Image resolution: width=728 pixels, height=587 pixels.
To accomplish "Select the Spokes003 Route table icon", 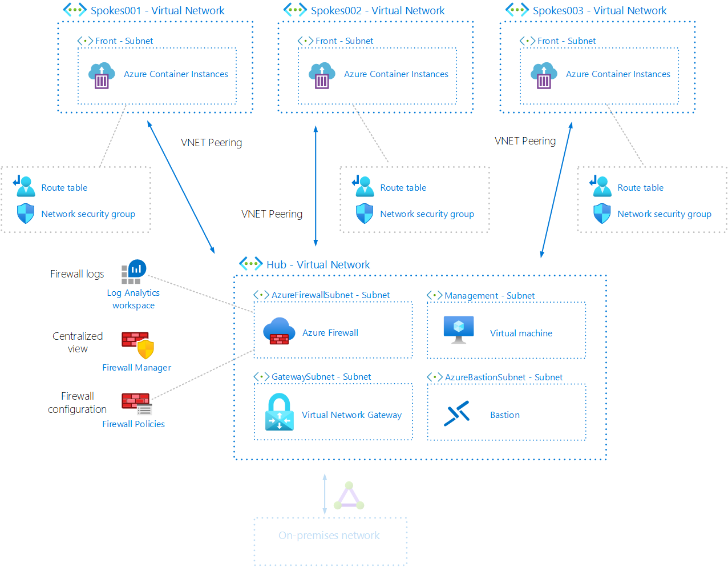I will click(x=601, y=186).
